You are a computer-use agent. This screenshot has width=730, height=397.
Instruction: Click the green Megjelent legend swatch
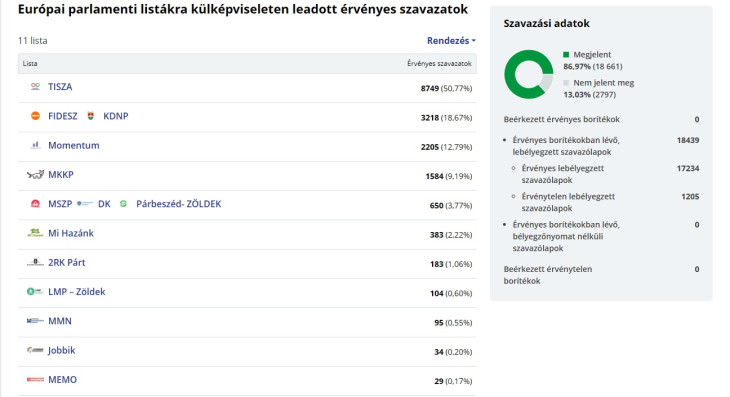tap(566, 54)
